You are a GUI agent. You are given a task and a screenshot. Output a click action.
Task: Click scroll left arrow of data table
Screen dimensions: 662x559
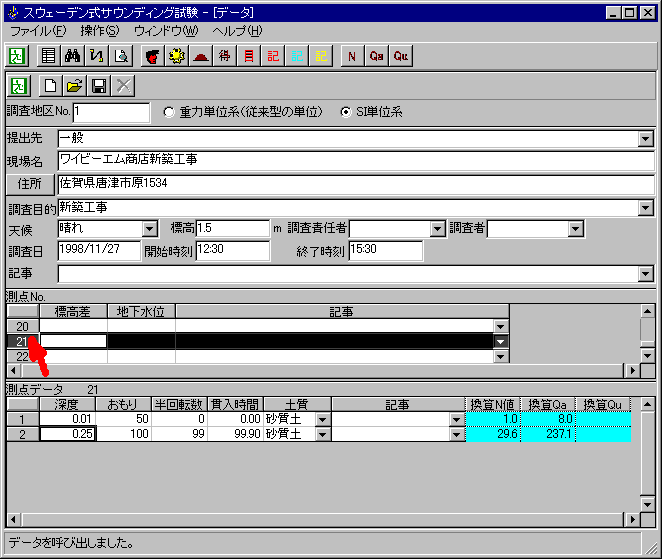pos(14,519)
